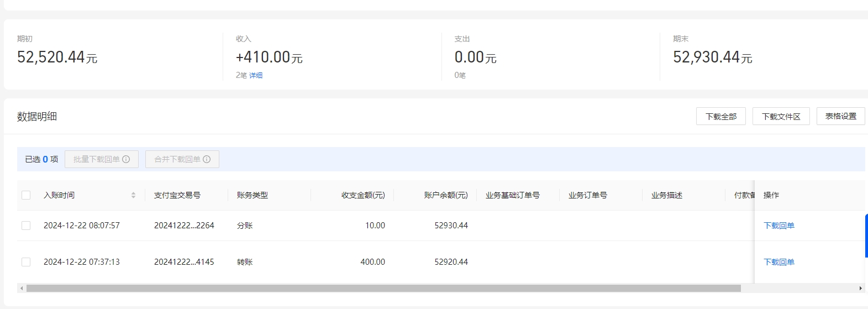Click the scrollbar left arrow

(x=22, y=288)
